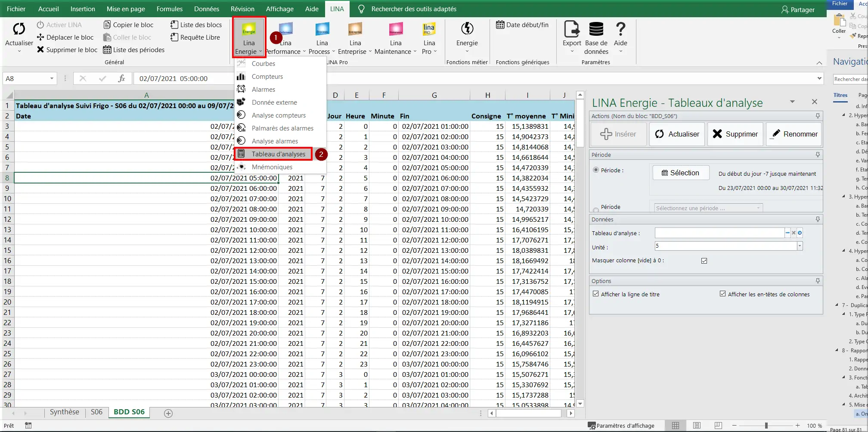Click the Actualiser button in pane
This screenshot has width=868, height=432.
pos(677,134)
